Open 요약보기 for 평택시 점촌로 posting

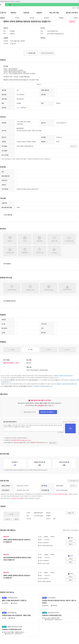[71, 541]
